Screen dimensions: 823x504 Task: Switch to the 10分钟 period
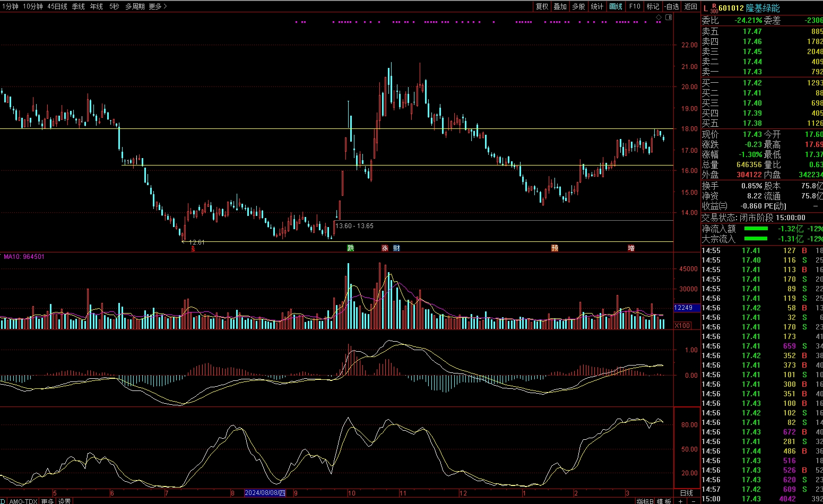click(x=33, y=6)
